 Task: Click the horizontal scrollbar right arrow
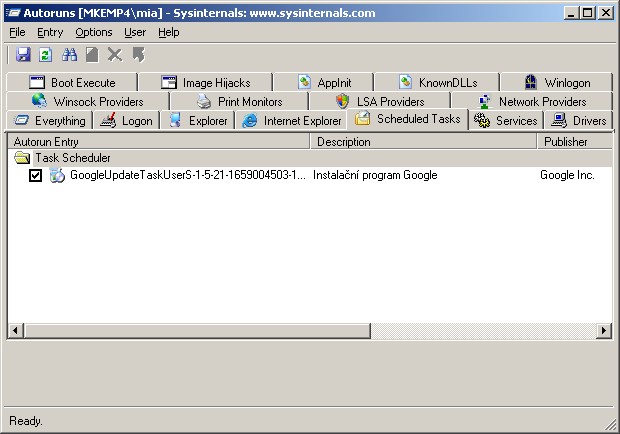coord(604,330)
